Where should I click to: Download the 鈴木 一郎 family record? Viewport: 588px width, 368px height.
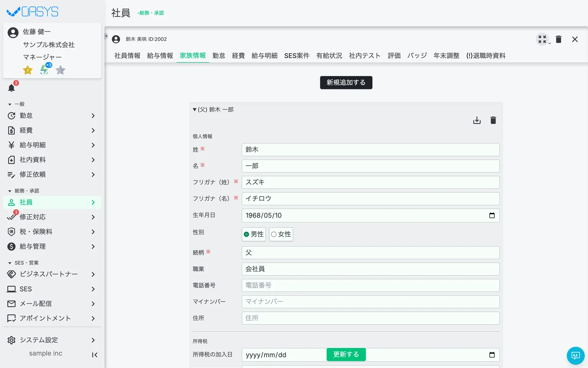[x=477, y=120]
